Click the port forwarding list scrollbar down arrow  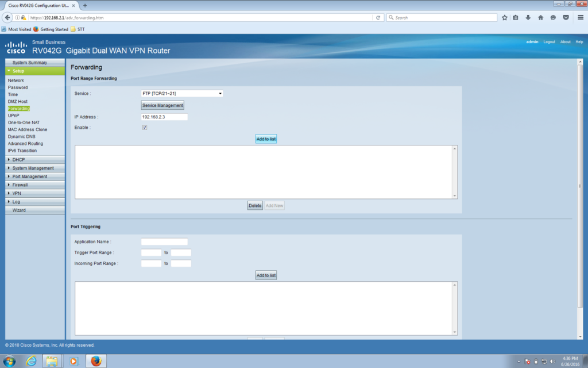click(455, 195)
